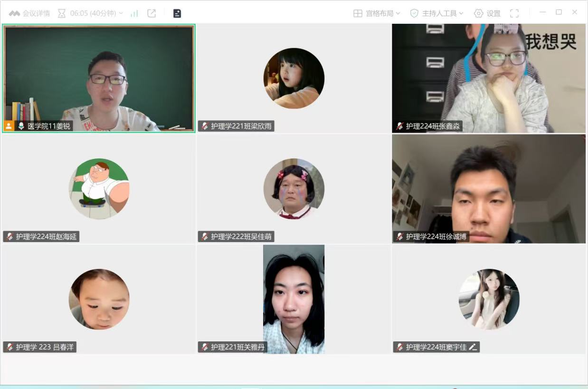588x389 pixels.
Task: Click the microphone icon next to 医学院11姜锐
Action: [21, 126]
